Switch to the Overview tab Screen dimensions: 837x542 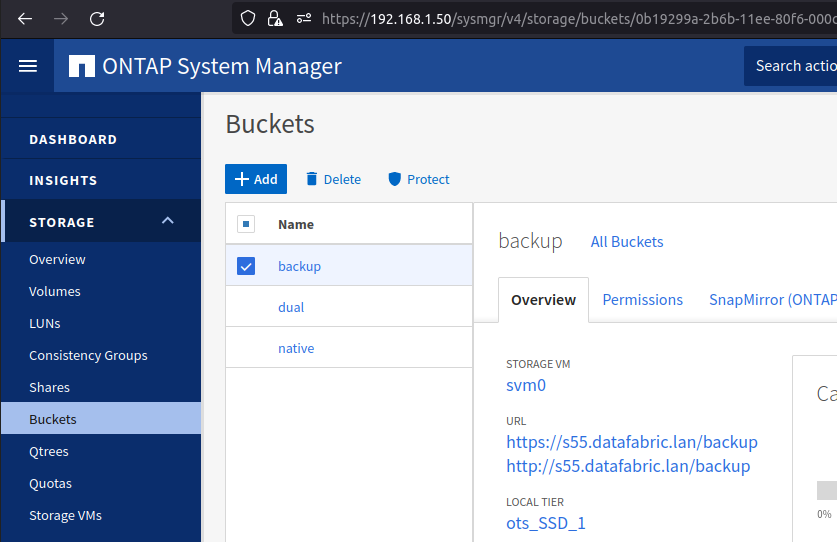pyautogui.click(x=543, y=300)
